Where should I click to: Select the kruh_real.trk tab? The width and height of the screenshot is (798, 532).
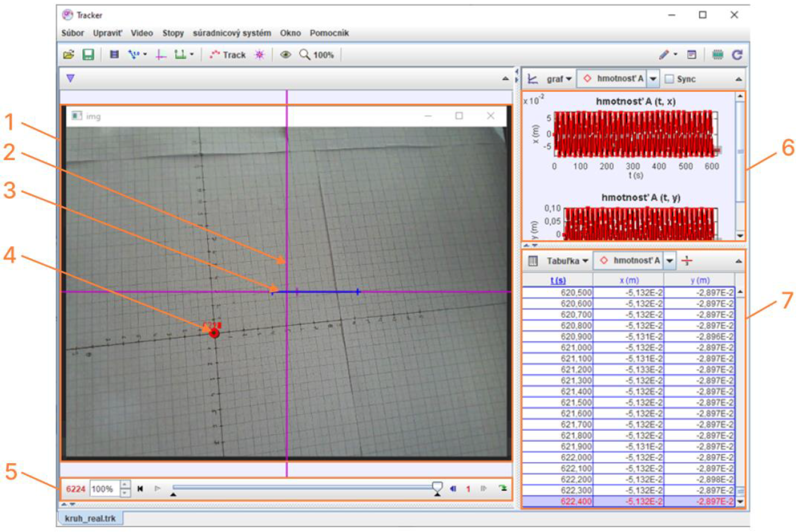click(x=90, y=519)
